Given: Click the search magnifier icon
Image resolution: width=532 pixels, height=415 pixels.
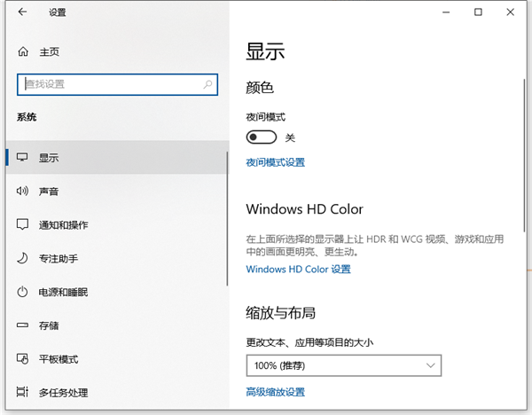Looking at the screenshot, I should pos(208,84).
